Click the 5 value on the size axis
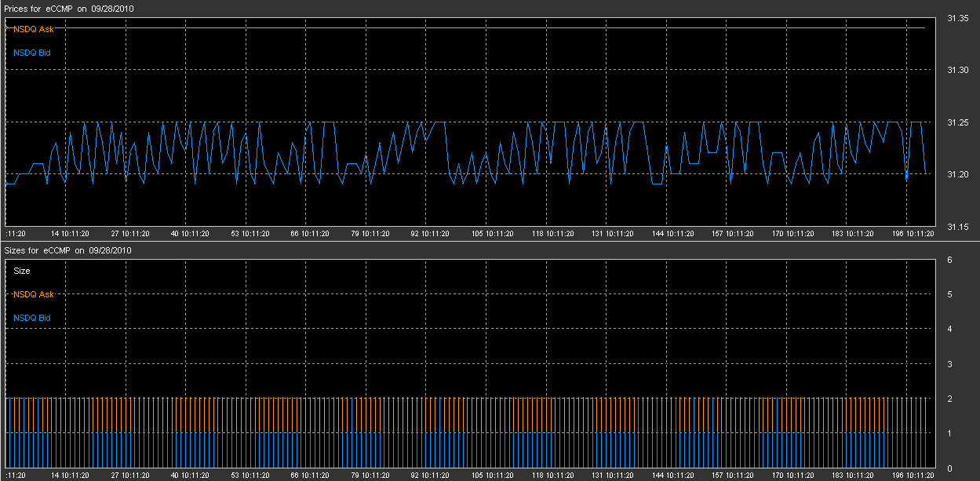980x481 pixels. [949, 294]
